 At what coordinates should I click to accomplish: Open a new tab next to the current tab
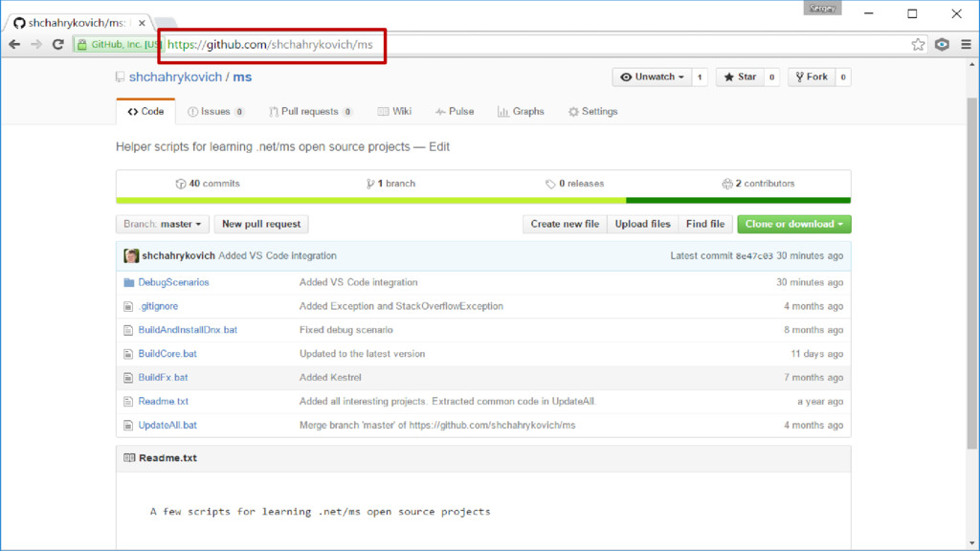[165, 24]
